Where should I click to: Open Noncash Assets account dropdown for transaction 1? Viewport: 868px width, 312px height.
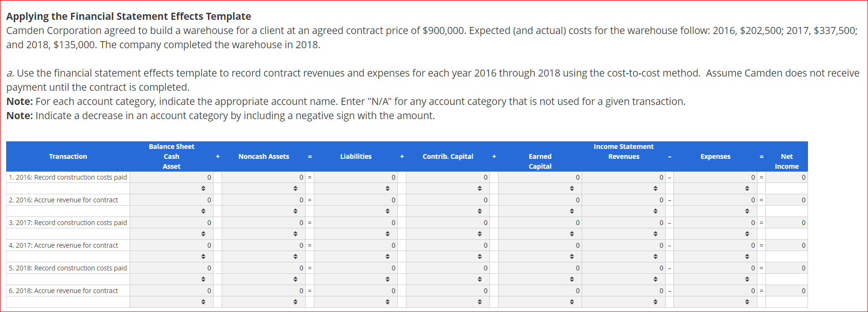pyautogui.click(x=264, y=189)
